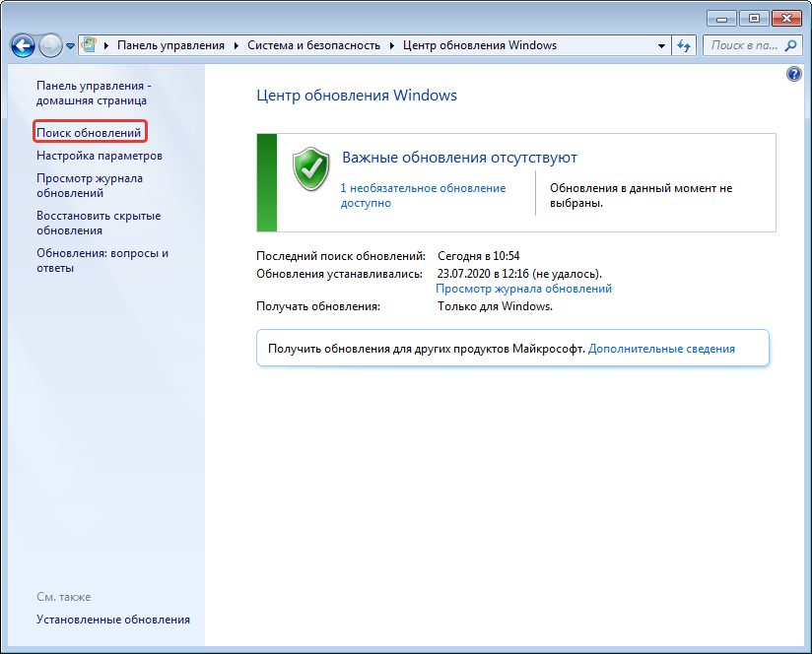Screen dimensions: 812x654
Task: Click the green shield checkmark icon
Action: coord(310,168)
